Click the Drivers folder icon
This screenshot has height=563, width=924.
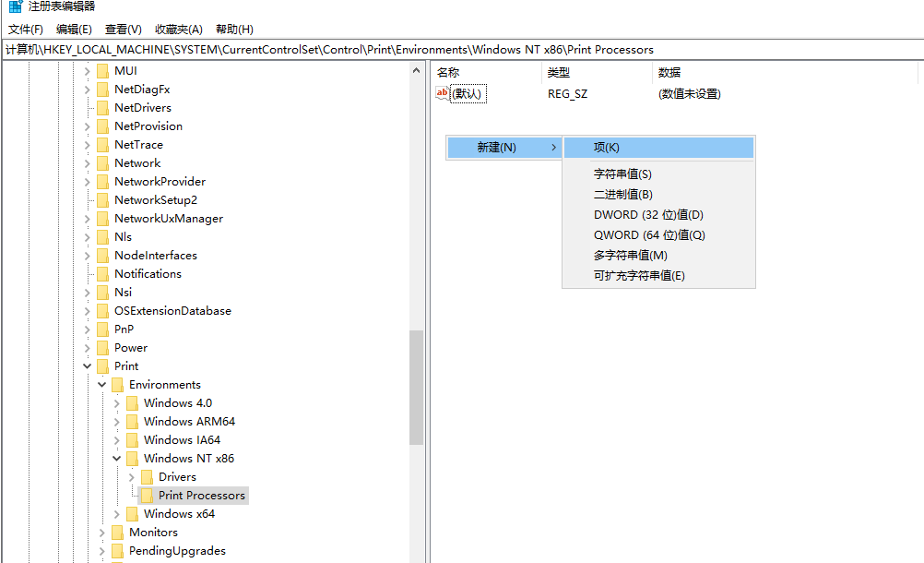(147, 477)
